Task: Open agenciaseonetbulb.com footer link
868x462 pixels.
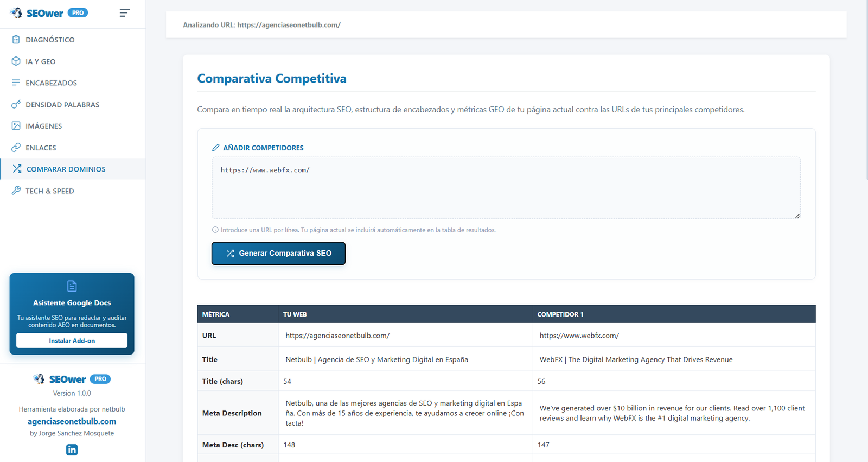Action: point(72,421)
